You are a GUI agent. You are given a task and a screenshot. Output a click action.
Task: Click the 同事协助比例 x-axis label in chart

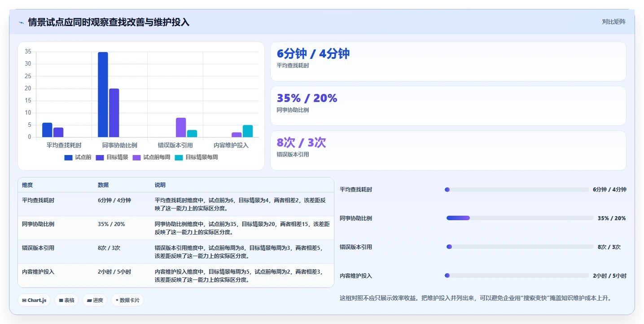point(119,145)
